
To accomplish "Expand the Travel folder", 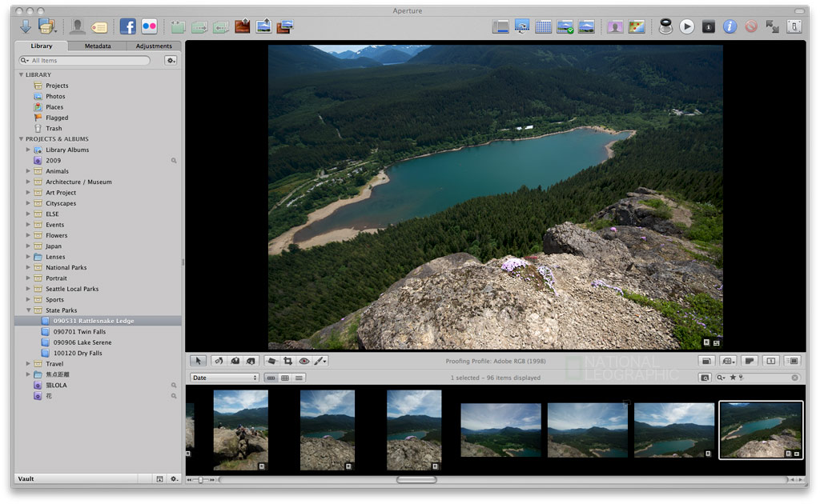I will 28,363.
